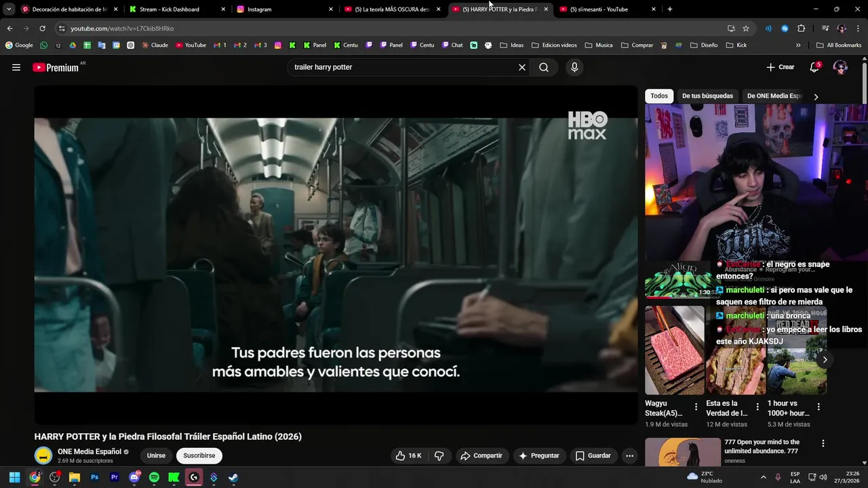The width and height of the screenshot is (868, 488).
Task: Open Steam from the taskbar
Action: tap(233, 477)
